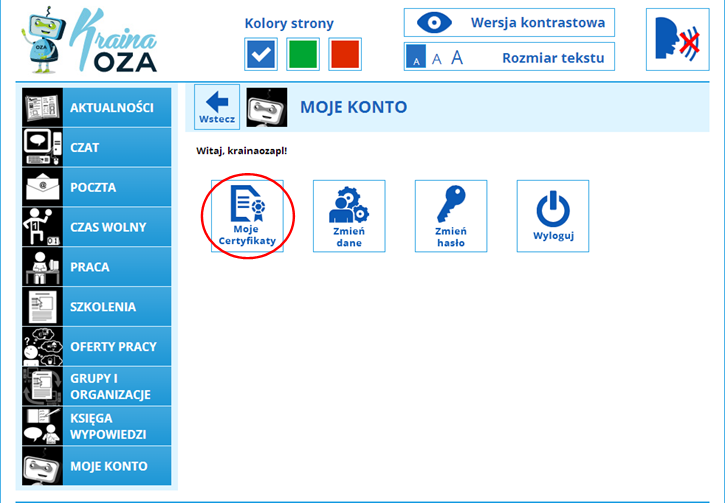Click the Wyloguj power tile

point(553,216)
